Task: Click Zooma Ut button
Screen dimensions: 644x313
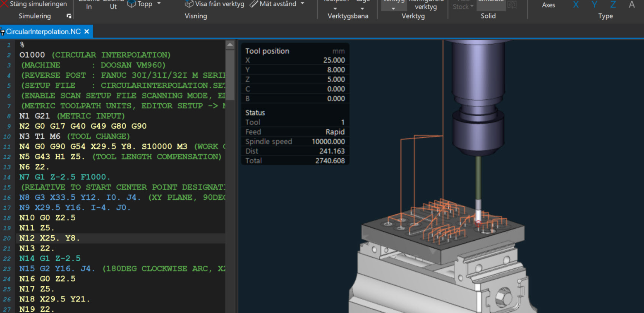Action: [113, 5]
